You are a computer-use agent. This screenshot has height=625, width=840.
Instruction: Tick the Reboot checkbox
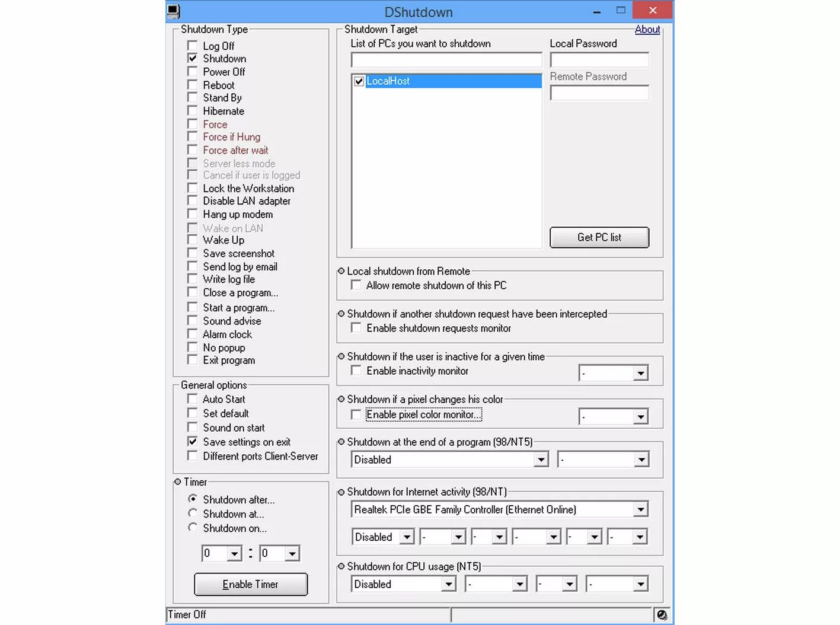(x=192, y=84)
